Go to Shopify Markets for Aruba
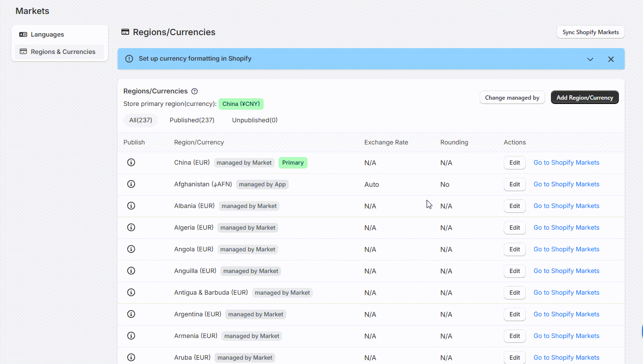643x364 pixels. [x=566, y=358]
